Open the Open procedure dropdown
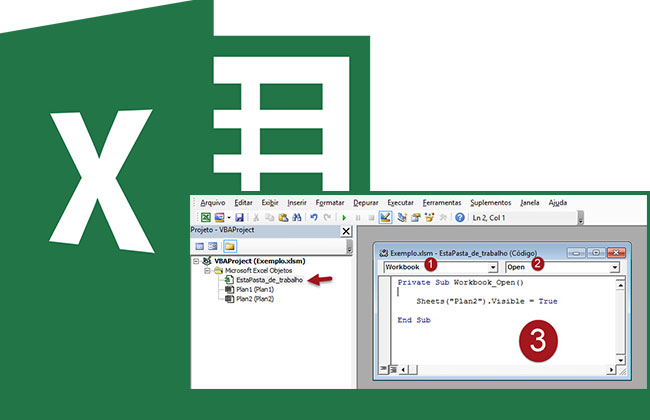Viewport: 650px width, 420px height. point(615,267)
